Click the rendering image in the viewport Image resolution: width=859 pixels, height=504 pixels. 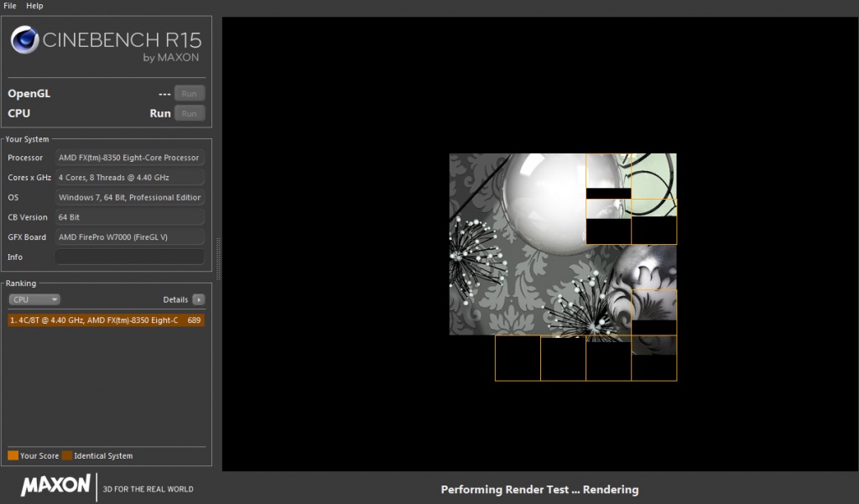point(563,267)
